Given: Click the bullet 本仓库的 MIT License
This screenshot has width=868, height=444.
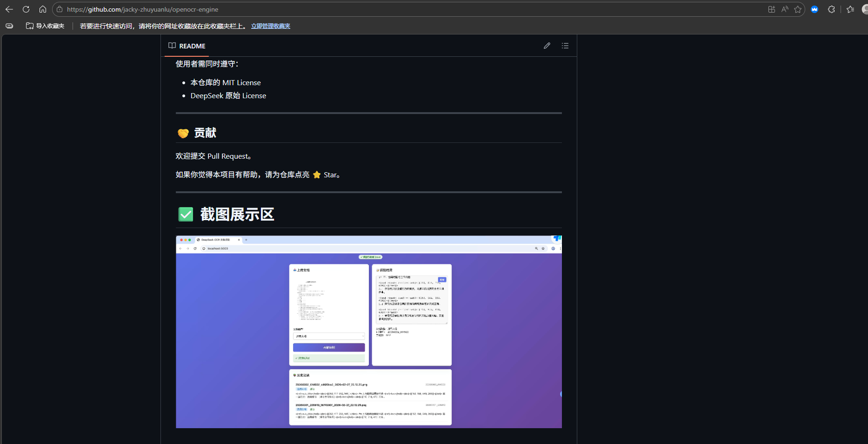Looking at the screenshot, I should (x=226, y=82).
